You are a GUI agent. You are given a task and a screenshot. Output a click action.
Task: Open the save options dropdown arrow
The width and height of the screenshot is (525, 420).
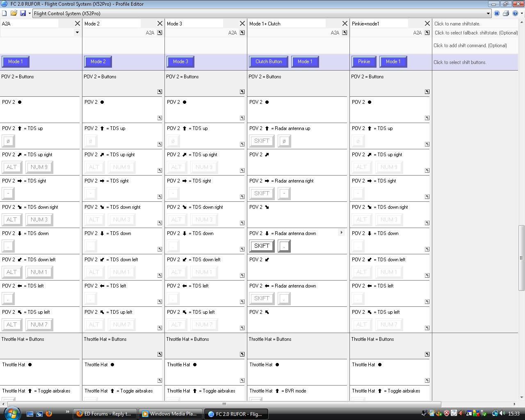[30, 13]
